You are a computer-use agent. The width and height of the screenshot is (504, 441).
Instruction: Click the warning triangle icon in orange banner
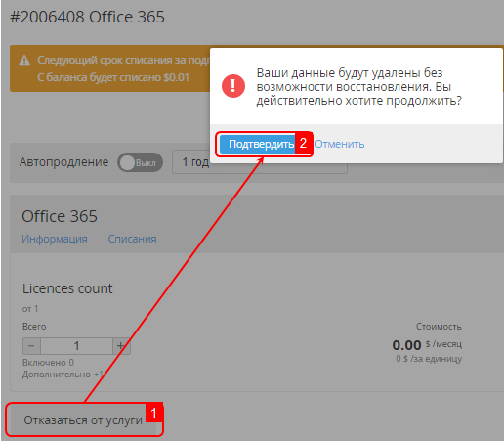[24, 61]
